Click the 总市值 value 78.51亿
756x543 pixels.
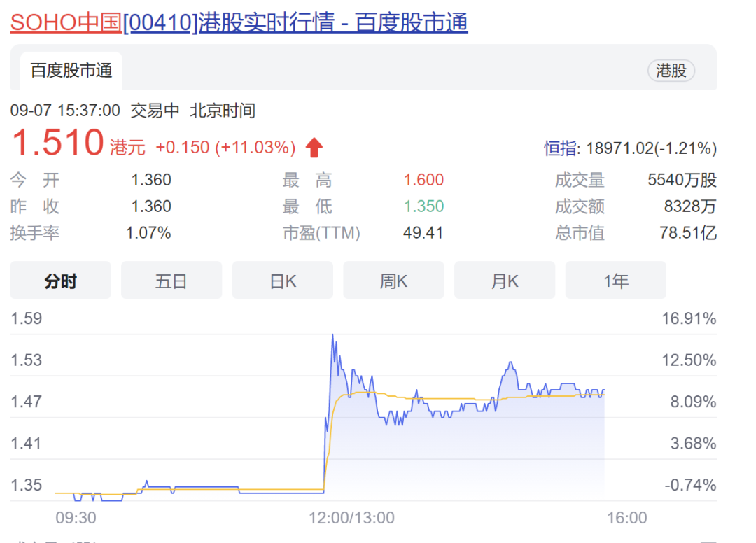pos(688,233)
